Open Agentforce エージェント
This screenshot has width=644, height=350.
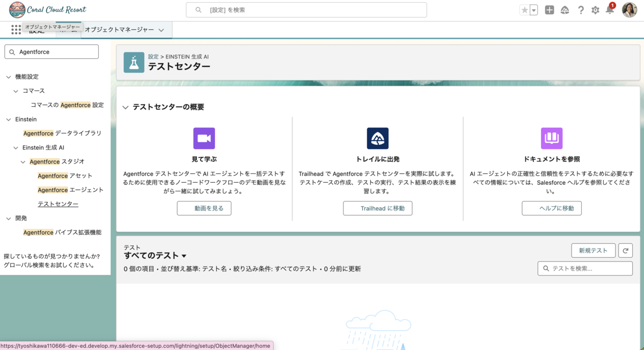[x=70, y=190]
